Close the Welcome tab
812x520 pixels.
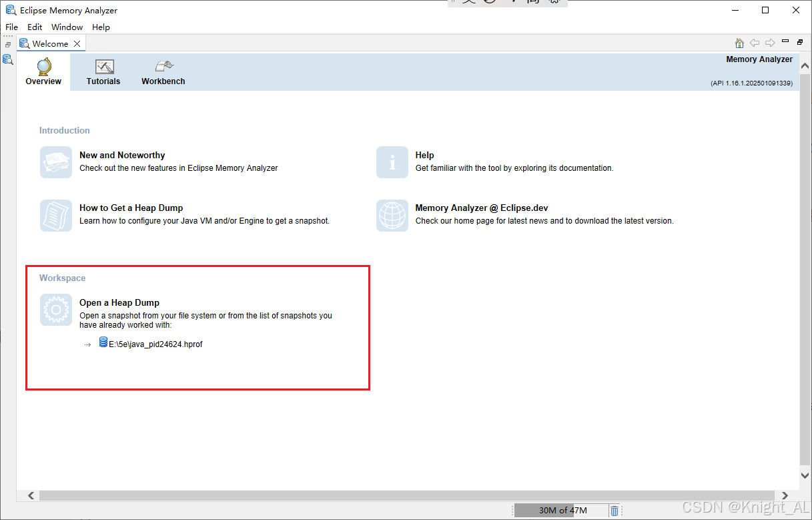(x=77, y=43)
